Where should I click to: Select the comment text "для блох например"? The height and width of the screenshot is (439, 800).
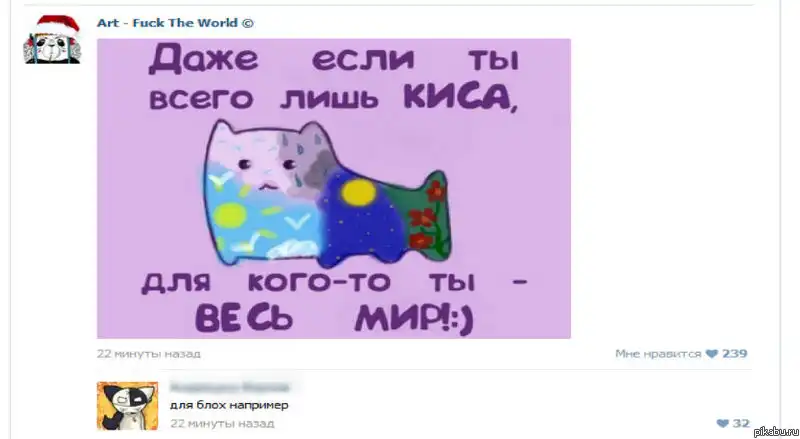coord(229,405)
